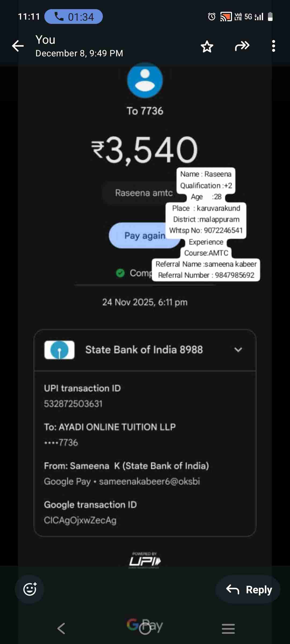This screenshot has height=644, width=290.
Task: Tap the sameenakabeer6@oksbi UPI address
Action: [149, 481]
